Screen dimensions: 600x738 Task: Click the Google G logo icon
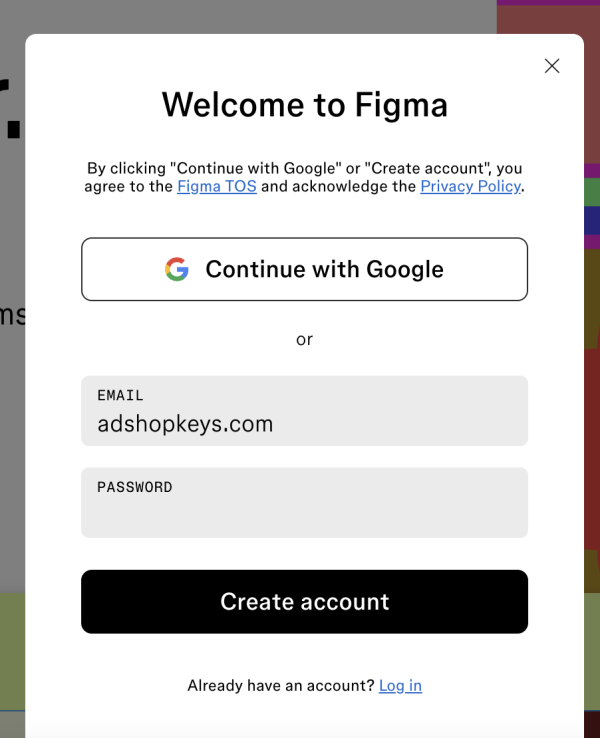click(x=177, y=269)
